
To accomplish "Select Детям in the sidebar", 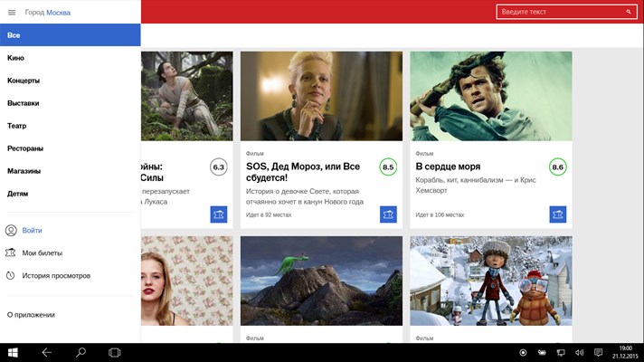I will (71, 194).
